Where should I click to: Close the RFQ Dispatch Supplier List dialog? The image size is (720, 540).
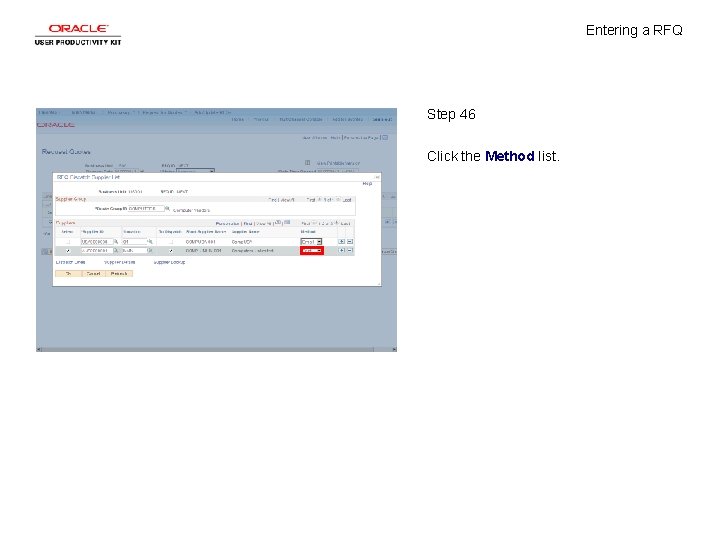pos(377,177)
